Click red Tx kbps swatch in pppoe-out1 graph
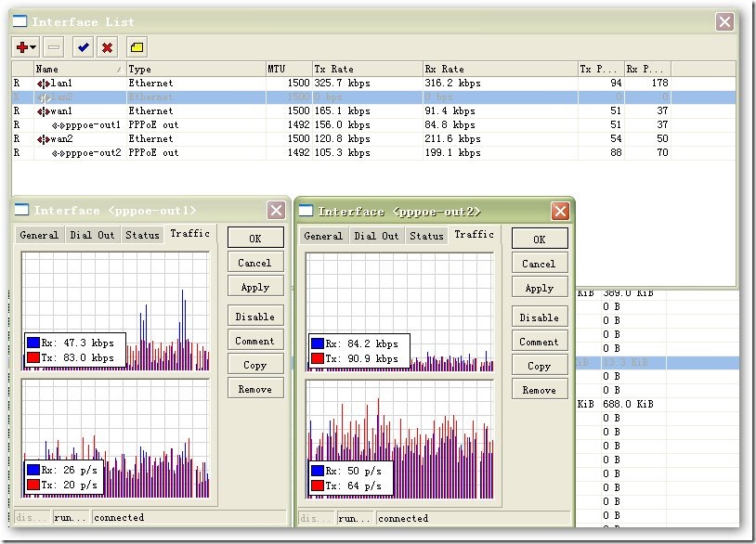 [33, 357]
